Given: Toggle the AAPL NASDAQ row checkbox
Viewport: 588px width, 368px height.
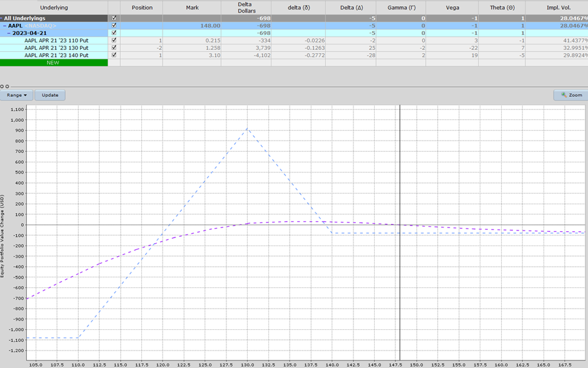Looking at the screenshot, I should [113, 26].
